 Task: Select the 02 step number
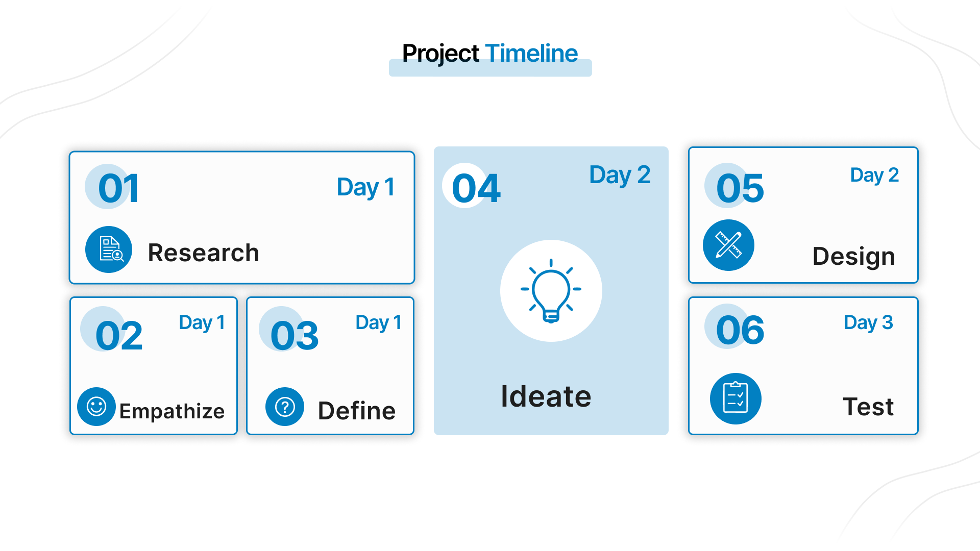coord(119,336)
